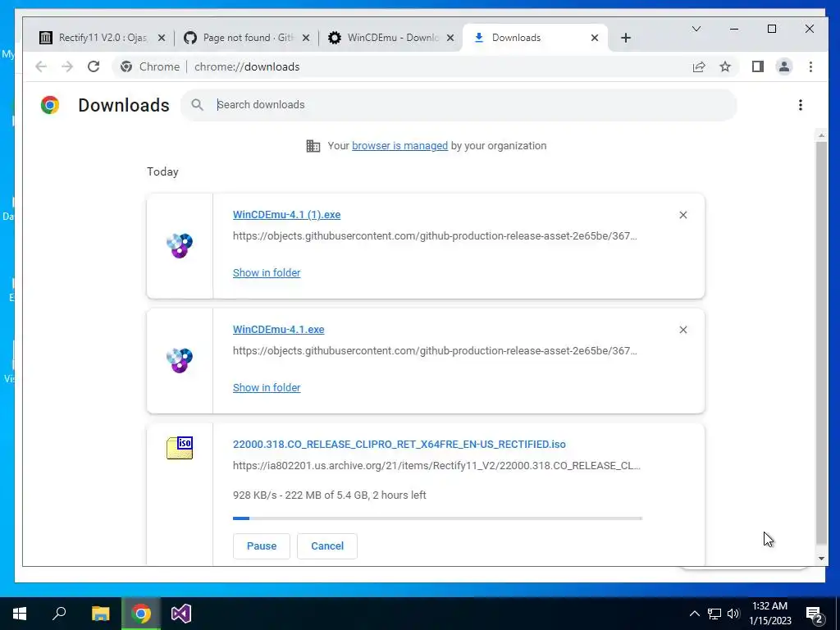Switch to the Rectify11 V2.0 tab
Screen dimensions: 840x630
[102, 38]
